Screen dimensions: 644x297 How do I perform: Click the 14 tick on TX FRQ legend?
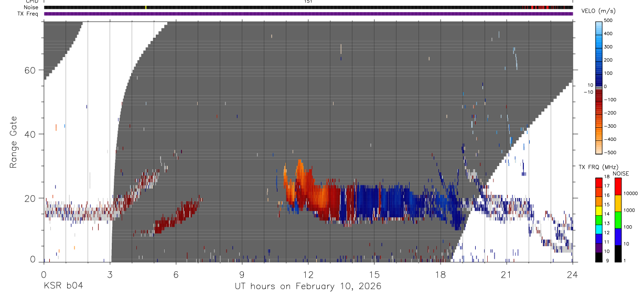coord(606,215)
